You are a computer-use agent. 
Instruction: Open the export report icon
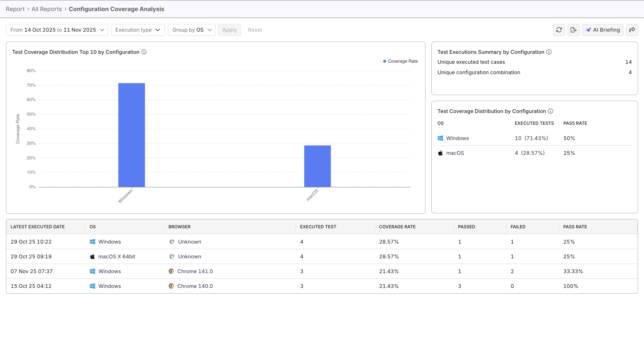[x=574, y=30]
